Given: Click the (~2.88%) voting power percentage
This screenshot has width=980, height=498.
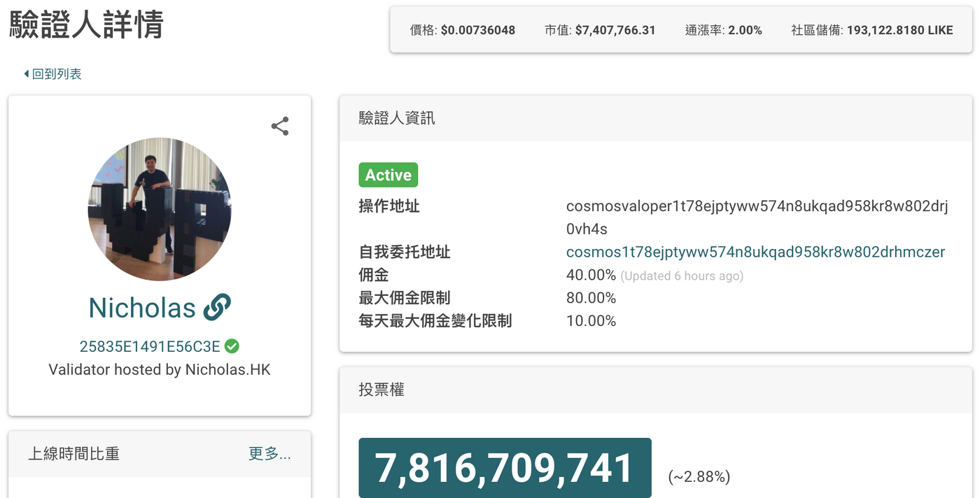Looking at the screenshot, I should (x=699, y=477).
